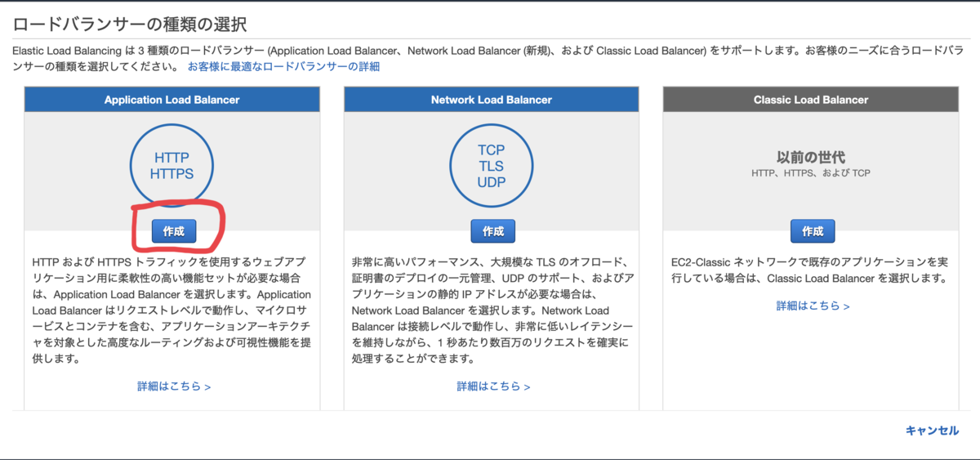Screen dimensions: 980x460
Task: Click the Application Load Balancer header
Action: pos(172,100)
